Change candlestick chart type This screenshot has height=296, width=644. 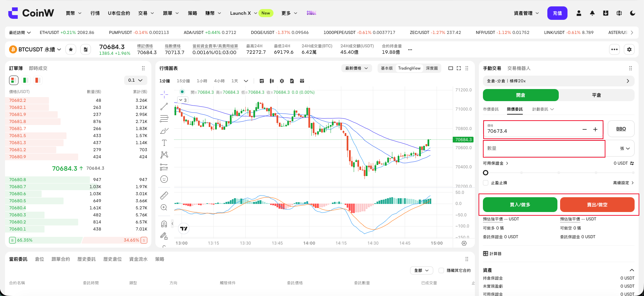tap(272, 81)
